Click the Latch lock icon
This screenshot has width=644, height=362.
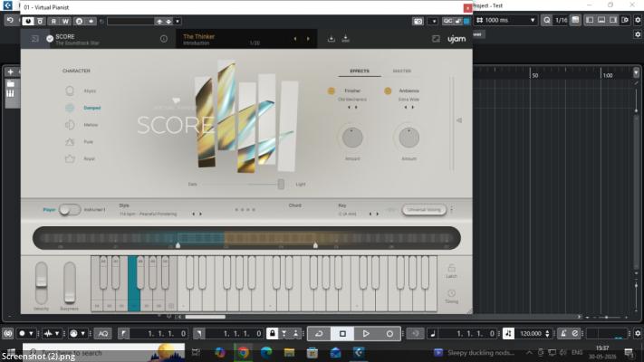coord(451,268)
